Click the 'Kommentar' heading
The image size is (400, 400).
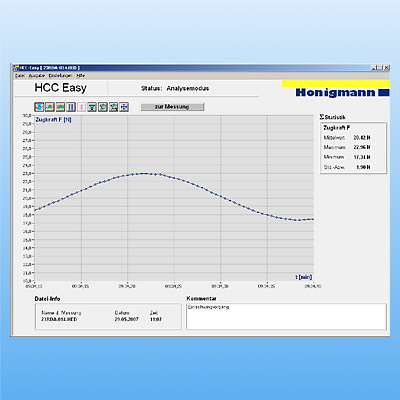pos(201,298)
